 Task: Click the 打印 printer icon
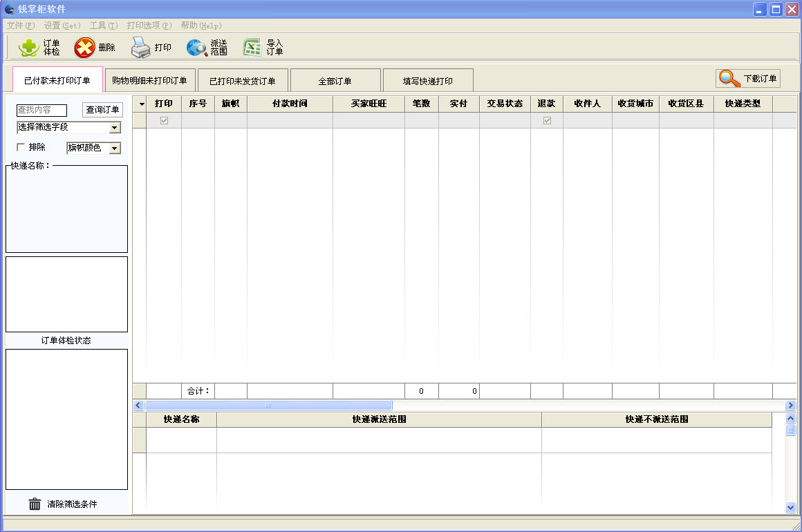[140, 48]
